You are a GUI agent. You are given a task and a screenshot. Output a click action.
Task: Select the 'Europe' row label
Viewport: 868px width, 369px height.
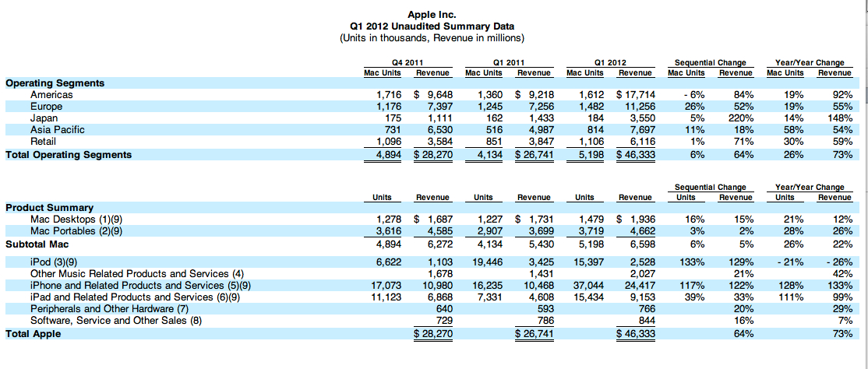pos(47,106)
